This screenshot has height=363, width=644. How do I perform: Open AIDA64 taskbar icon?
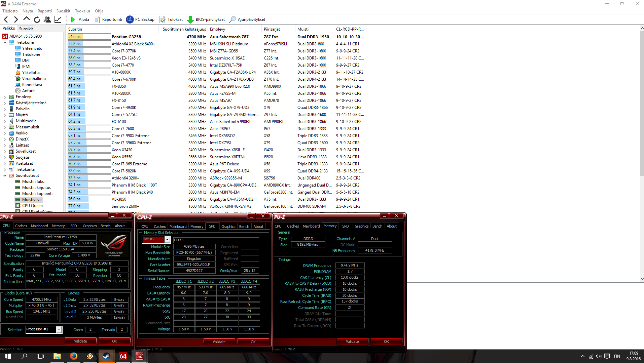coord(123,356)
